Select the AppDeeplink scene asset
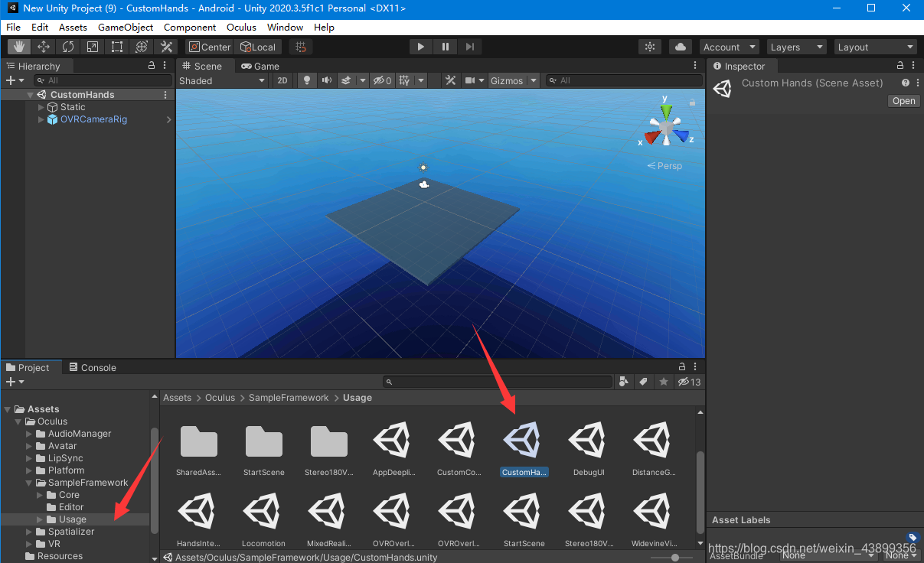This screenshot has width=924, height=563. coord(393,450)
